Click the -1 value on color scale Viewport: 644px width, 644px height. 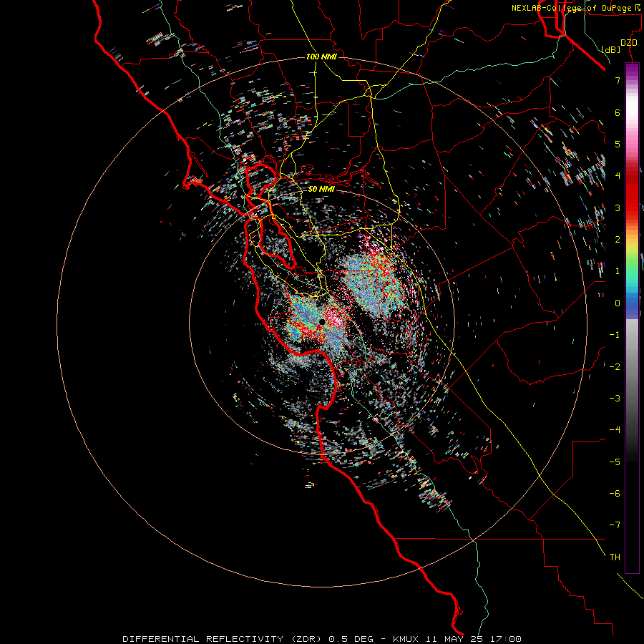[615, 335]
